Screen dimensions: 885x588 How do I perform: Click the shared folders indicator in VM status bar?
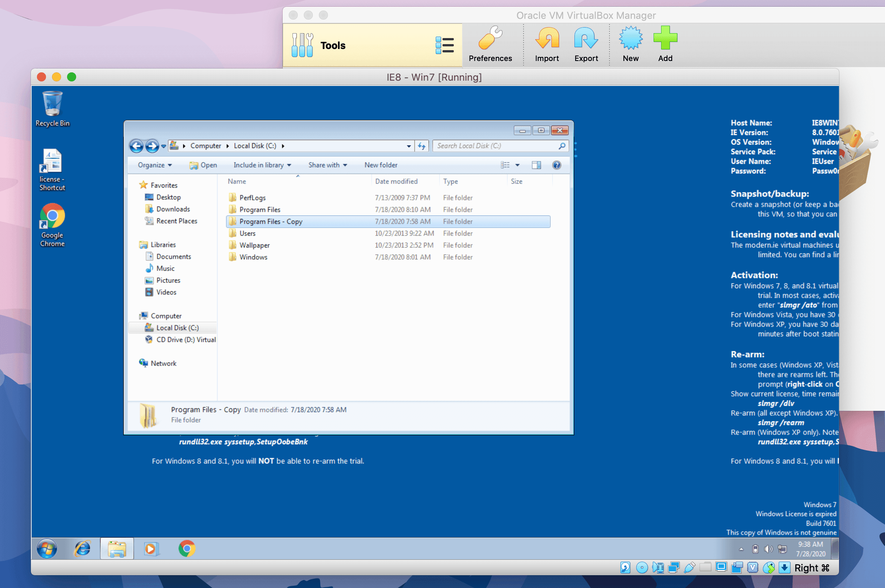pos(705,567)
